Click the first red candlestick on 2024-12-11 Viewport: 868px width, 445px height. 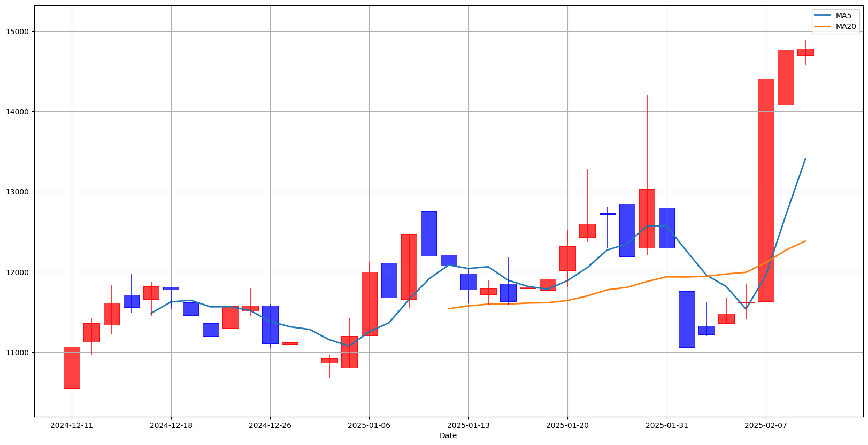[x=72, y=368]
